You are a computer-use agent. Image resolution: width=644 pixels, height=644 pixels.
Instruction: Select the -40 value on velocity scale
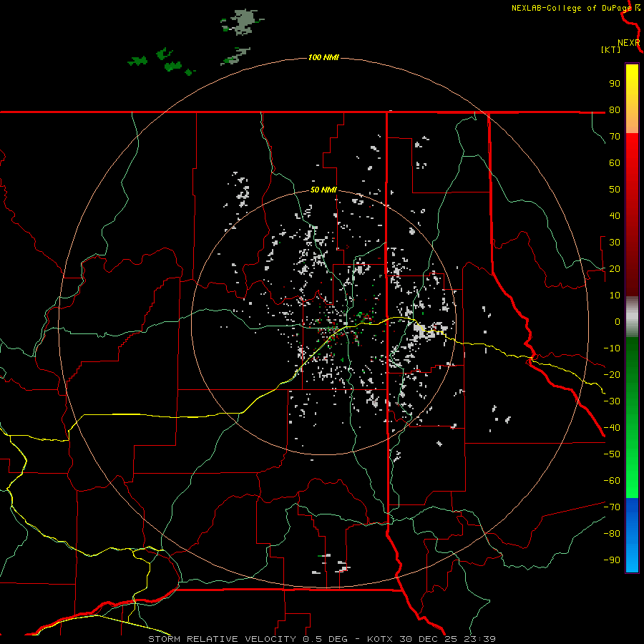click(x=612, y=428)
